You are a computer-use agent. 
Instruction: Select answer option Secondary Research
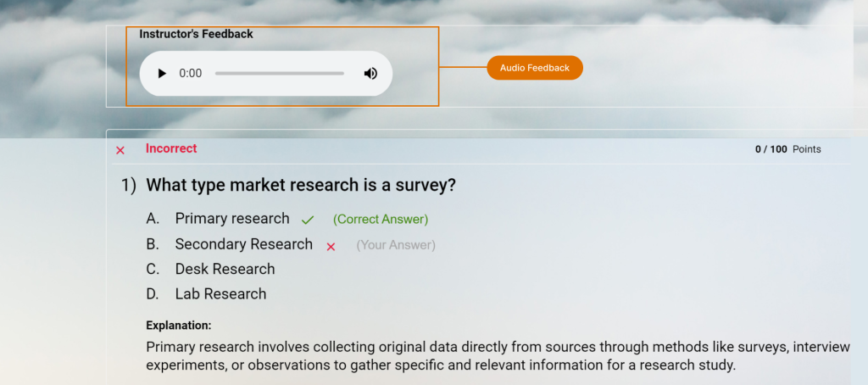pos(243,244)
